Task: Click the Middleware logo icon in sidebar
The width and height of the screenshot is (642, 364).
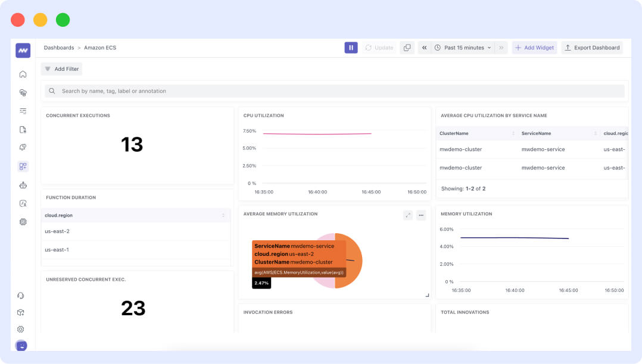Action: 23,51
